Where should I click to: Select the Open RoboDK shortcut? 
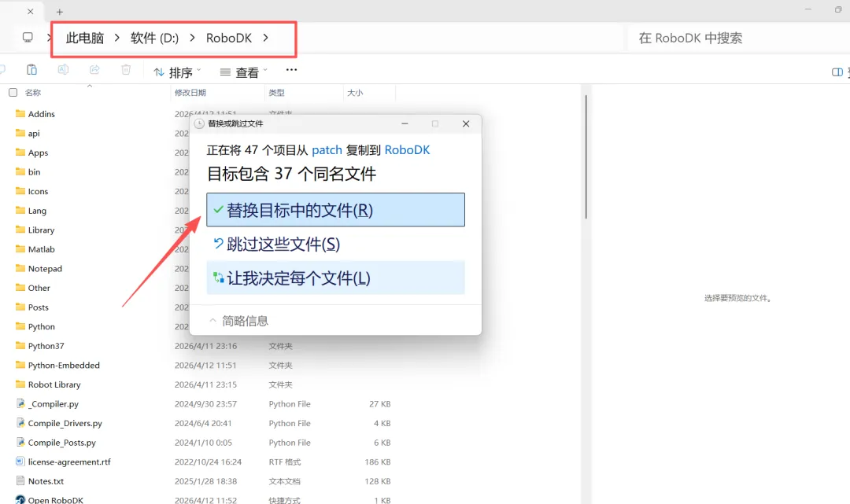coord(55,499)
